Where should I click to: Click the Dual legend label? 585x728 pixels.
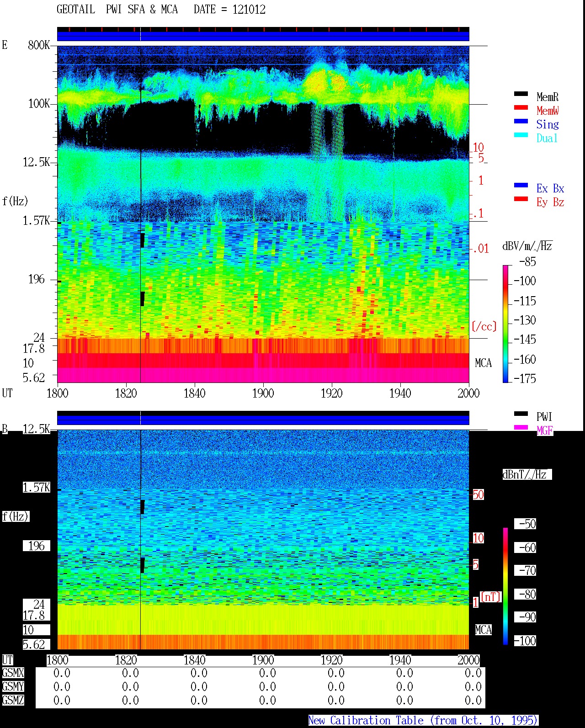[548, 138]
